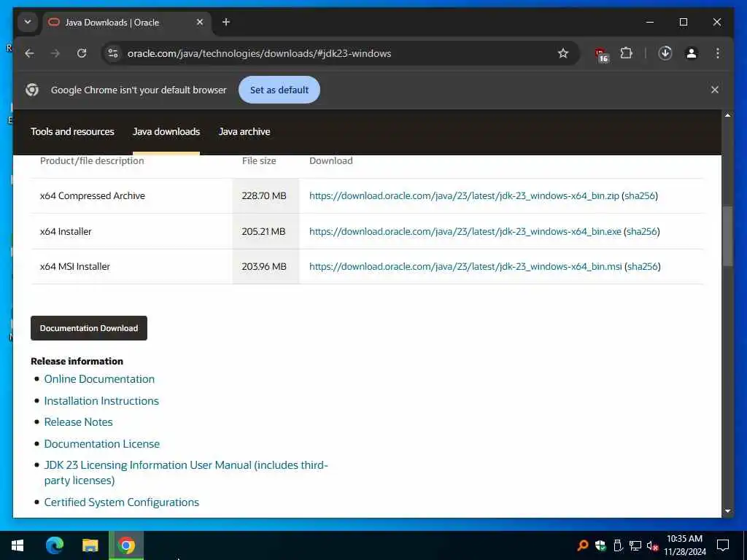
Task: Close the Java Downloads tab
Action: tap(200, 23)
